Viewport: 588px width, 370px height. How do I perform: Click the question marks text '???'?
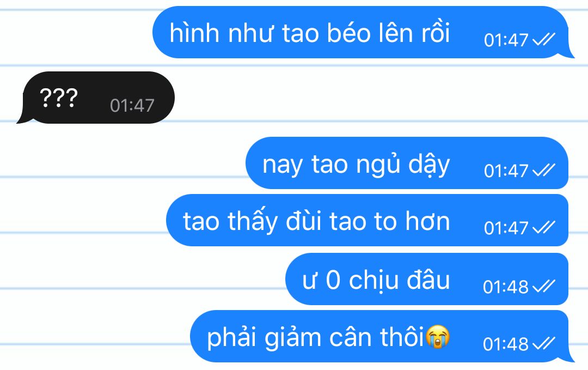click(x=58, y=98)
